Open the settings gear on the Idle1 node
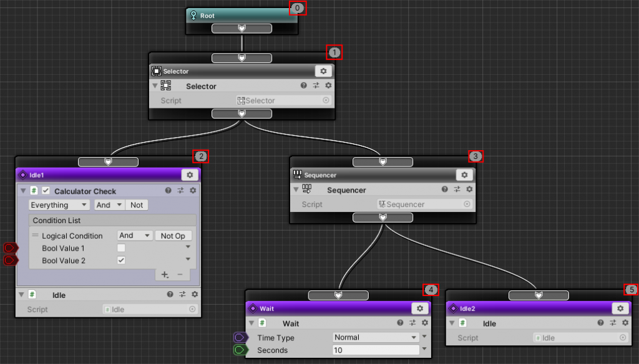The height and width of the screenshot is (364, 639). (190, 175)
